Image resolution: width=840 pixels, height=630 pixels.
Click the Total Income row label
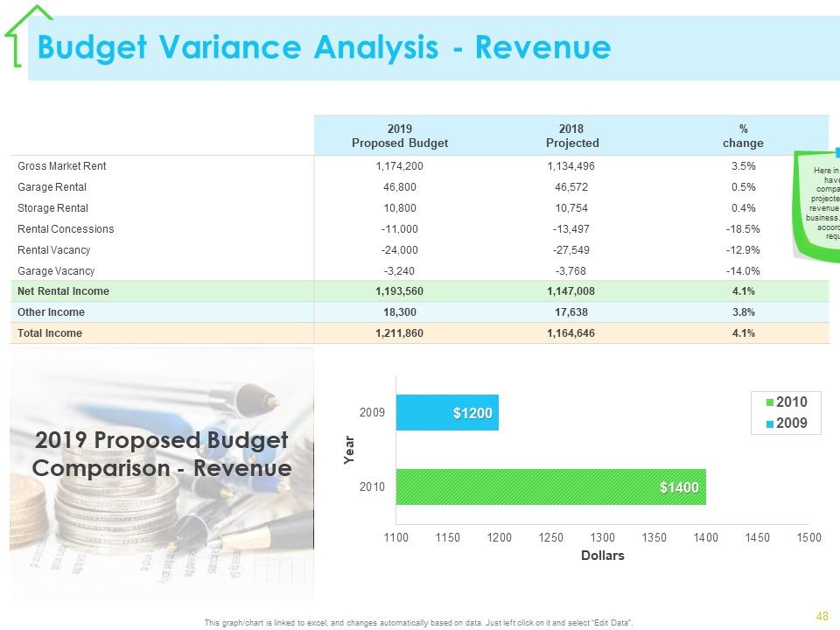pos(50,333)
